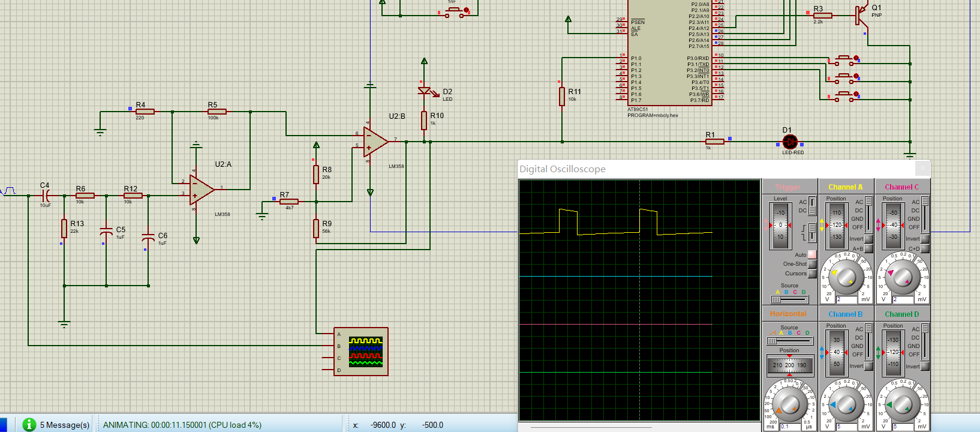Select the R11 10k resistor
Viewport: 980px width, 432px height.
click(562, 96)
